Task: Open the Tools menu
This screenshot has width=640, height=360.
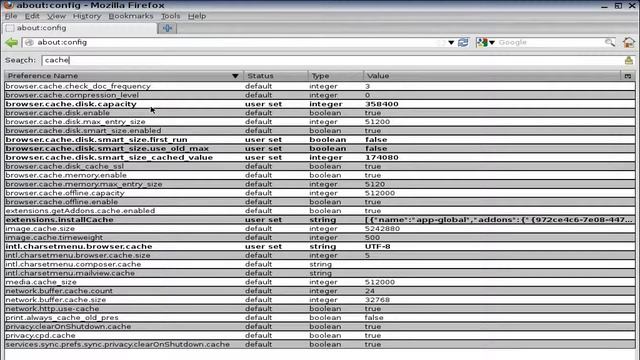Action: [170, 16]
